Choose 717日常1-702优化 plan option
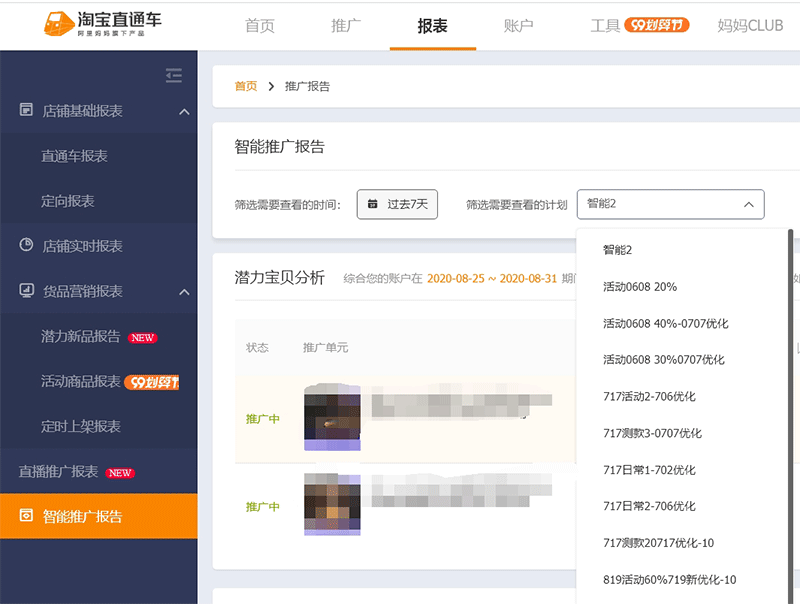Screen dimensions: 800x604 pyautogui.click(x=649, y=470)
